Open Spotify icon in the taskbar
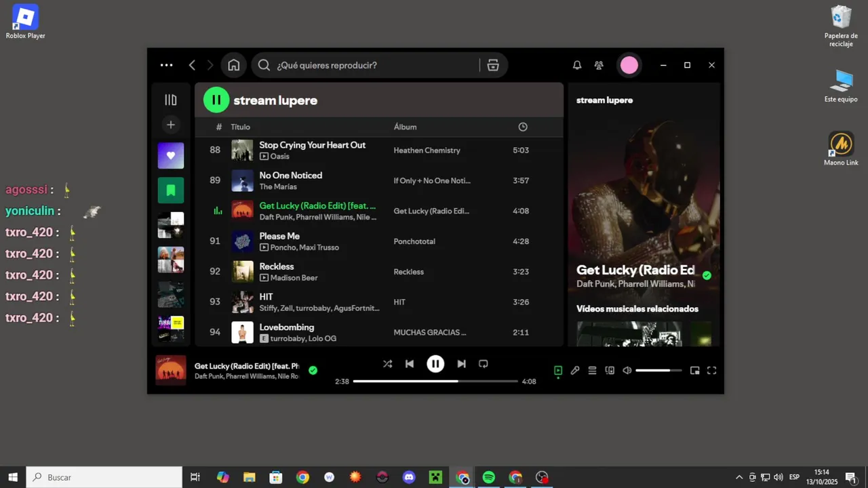 pos(488,477)
